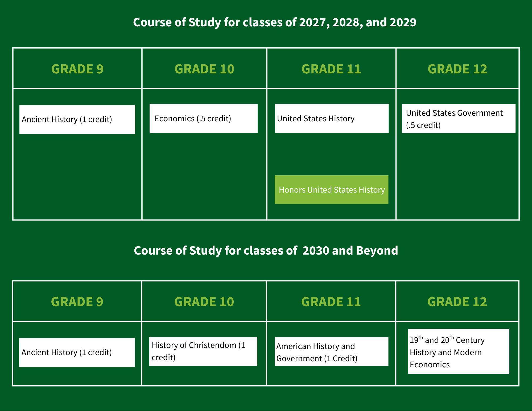The image size is (532, 411).
Task: Select GRADE 9 header in the 2027-2029 table
Action: coord(77,69)
